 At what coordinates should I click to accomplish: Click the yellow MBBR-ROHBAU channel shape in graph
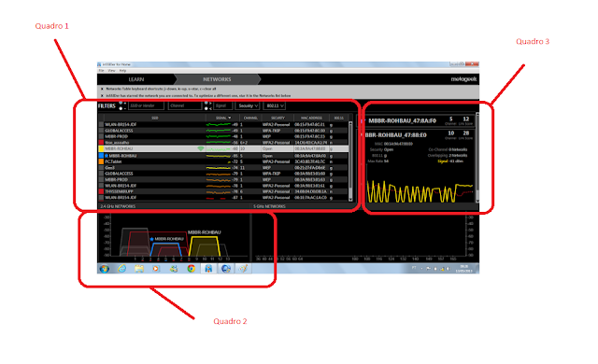tap(205, 246)
